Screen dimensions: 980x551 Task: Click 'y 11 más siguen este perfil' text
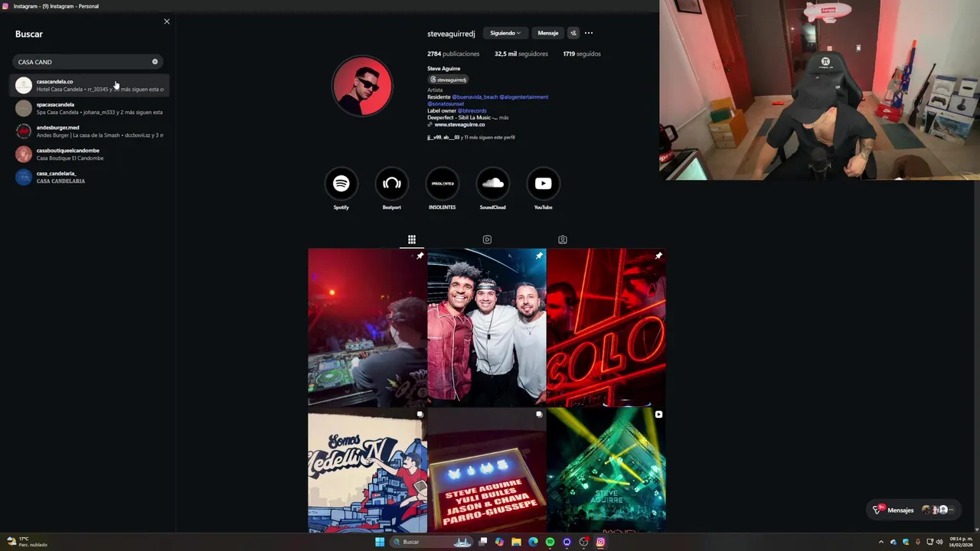pyautogui.click(x=488, y=137)
